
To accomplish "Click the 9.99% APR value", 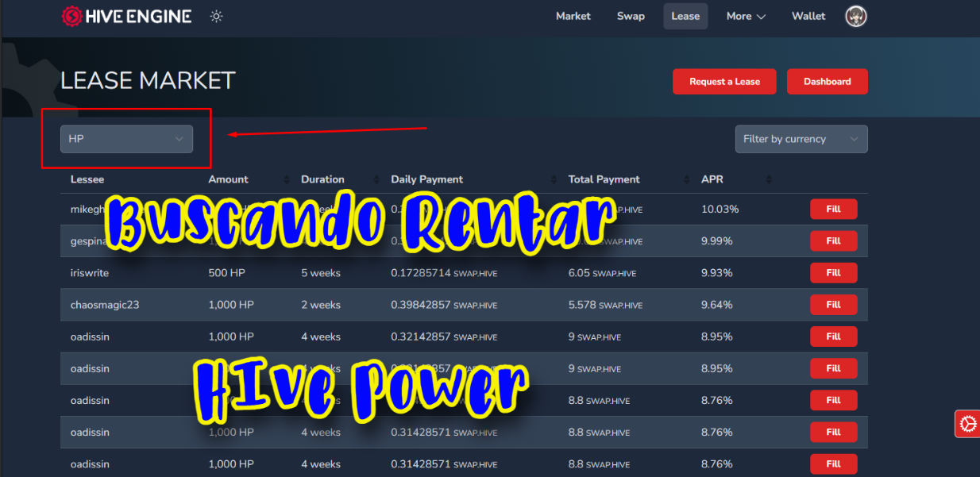I will [x=716, y=241].
